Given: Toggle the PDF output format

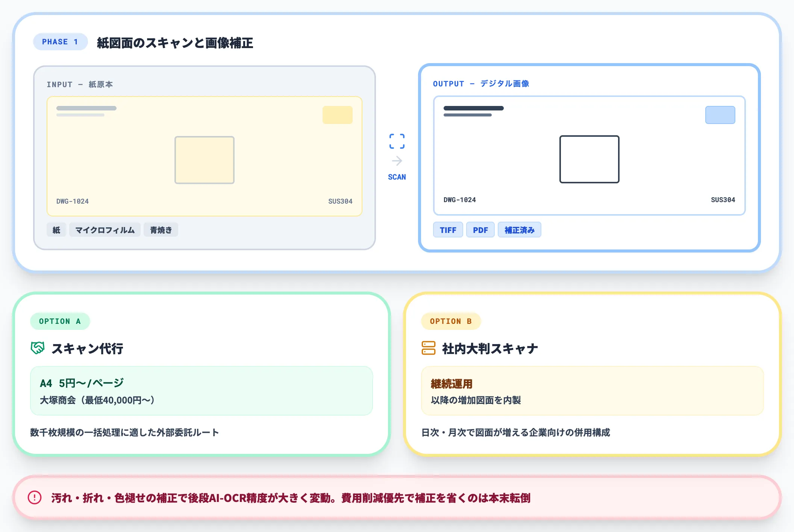Looking at the screenshot, I should [x=480, y=230].
